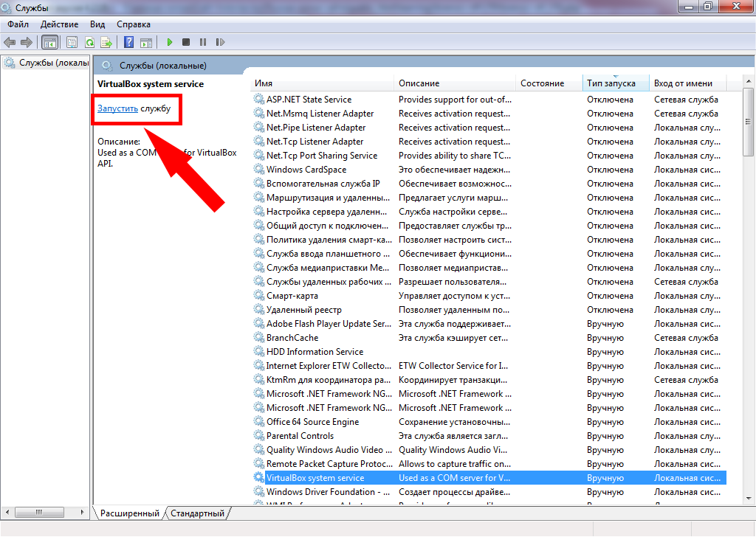Switch to the Стандартный tab
Screen dimensions: 756x537
coord(197,513)
